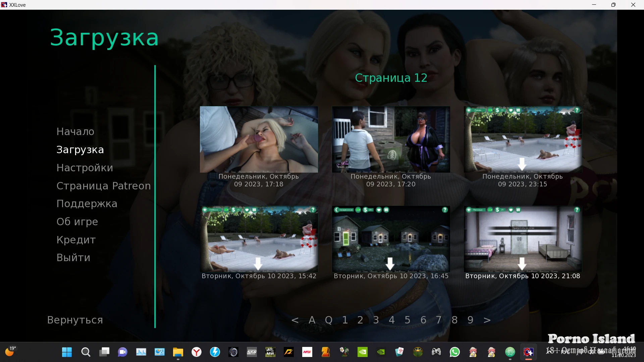Load save from Вторник 10 Октябрь 16:45
The width and height of the screenshot is (644, 362).
[391, 239]
